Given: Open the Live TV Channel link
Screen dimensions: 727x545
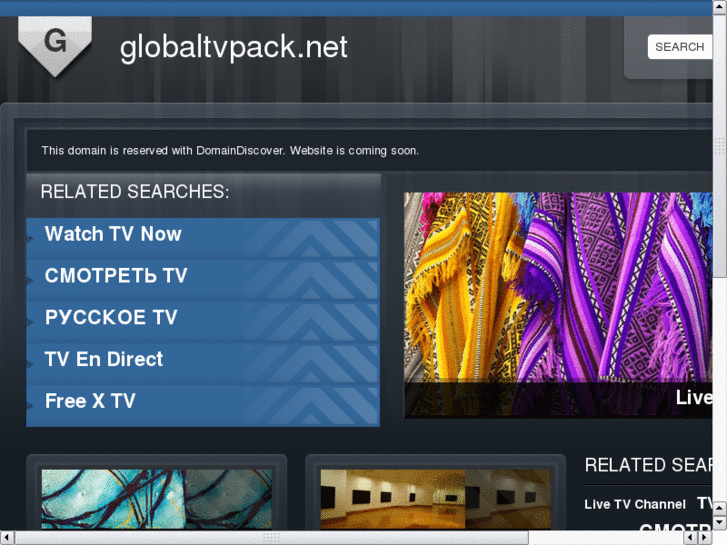Looking at the screenshot, I should pyautogui.click(x=635, y=504).
